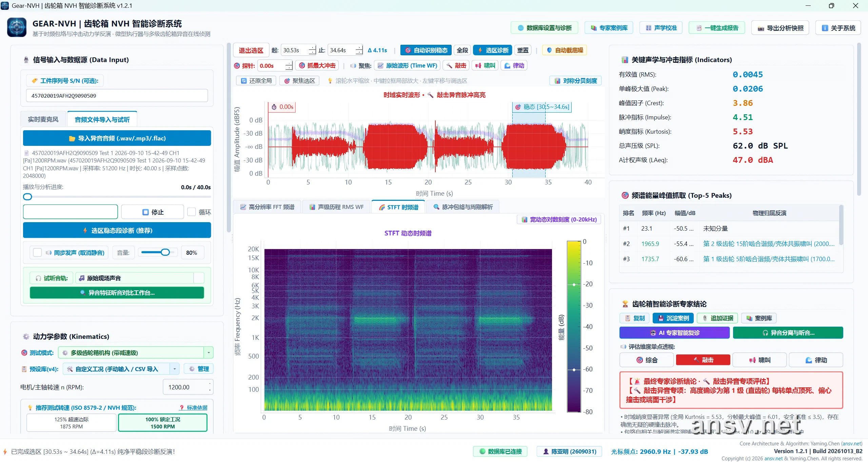Move the playback and analysis progress slider
868x463 pixels.
click(117, 197)
